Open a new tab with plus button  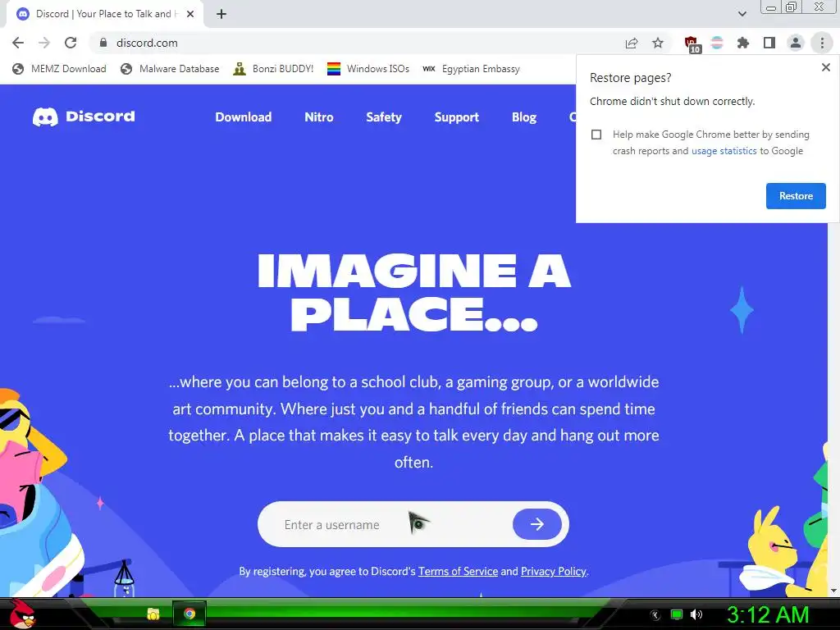pyautogui.click(x=221, y=14)
